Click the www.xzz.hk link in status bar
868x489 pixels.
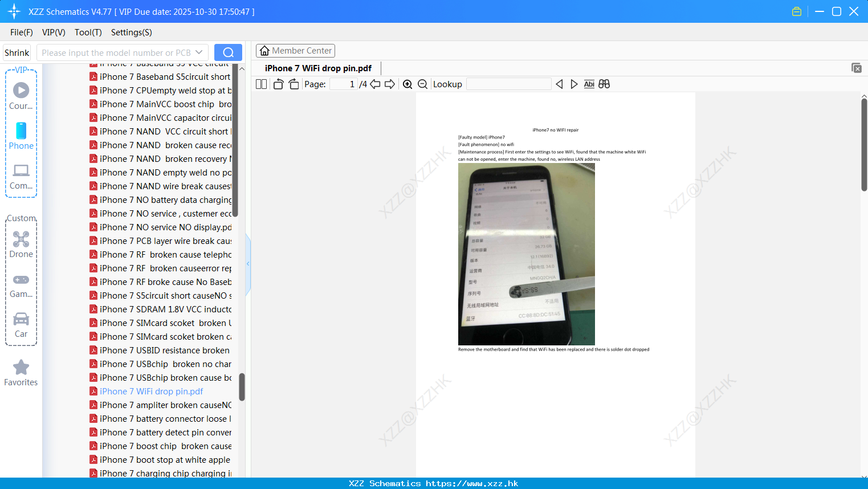pos(472,483)
